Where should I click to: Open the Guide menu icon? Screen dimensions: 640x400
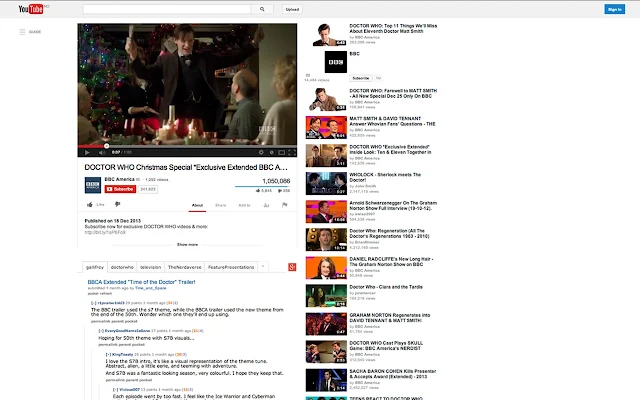pyautogui.click(x=22, y=31)
